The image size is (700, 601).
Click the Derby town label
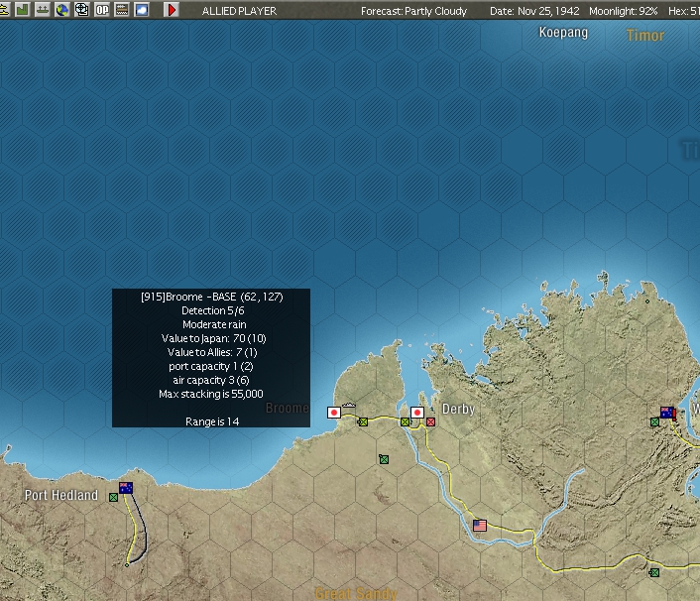tap(458, 409)
